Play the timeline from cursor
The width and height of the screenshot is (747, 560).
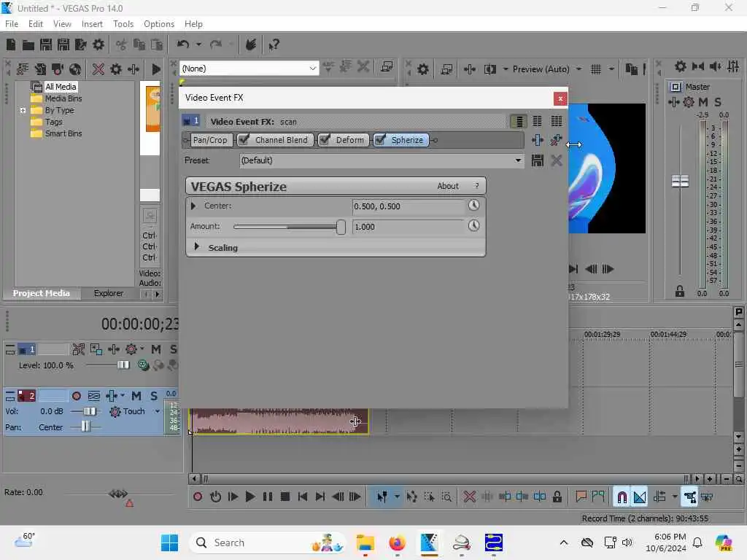point(249,497)
